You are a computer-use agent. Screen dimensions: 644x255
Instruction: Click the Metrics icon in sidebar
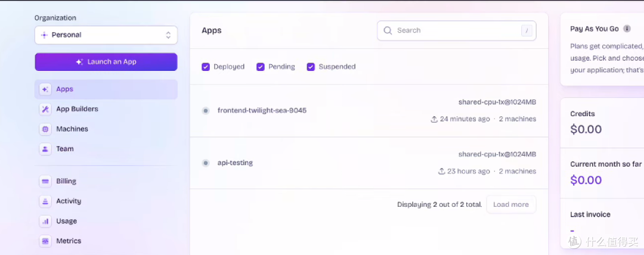[45, 241]
